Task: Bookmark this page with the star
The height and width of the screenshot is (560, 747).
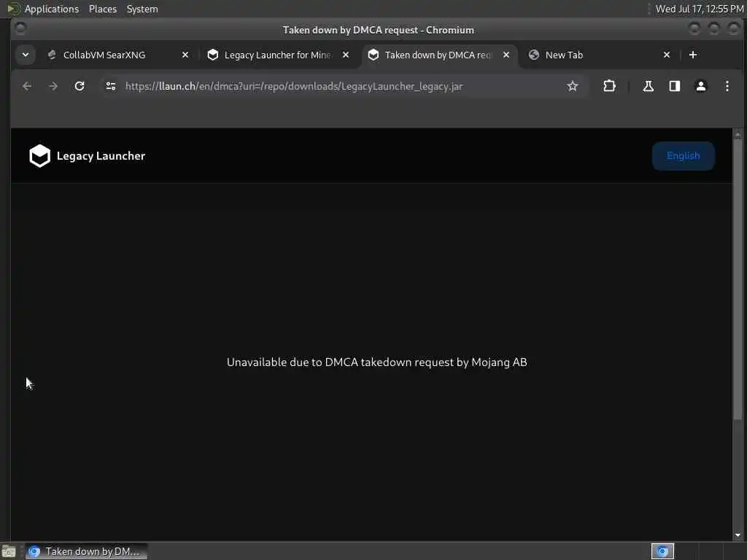Action: click(572, 86)
